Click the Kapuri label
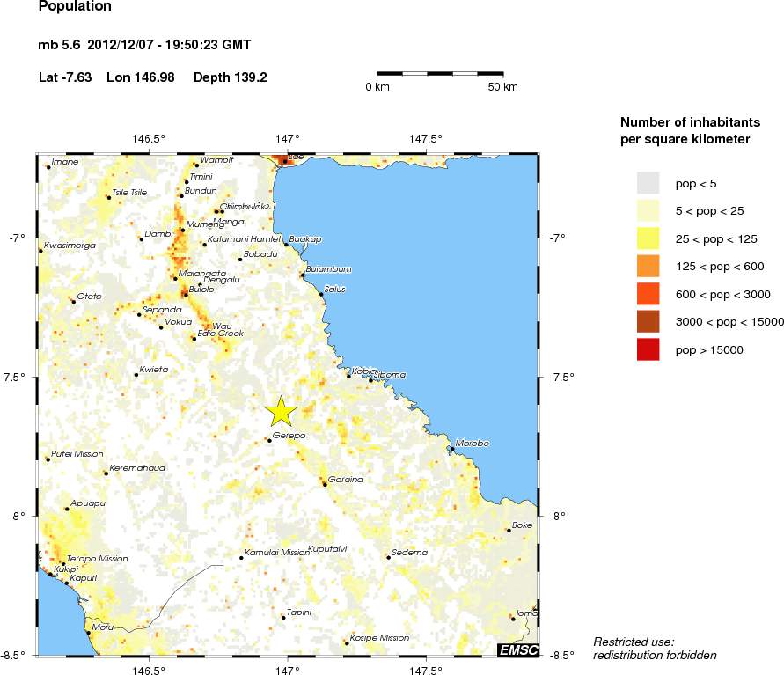The height and width of the screenshot is (675, 784). 84,578
